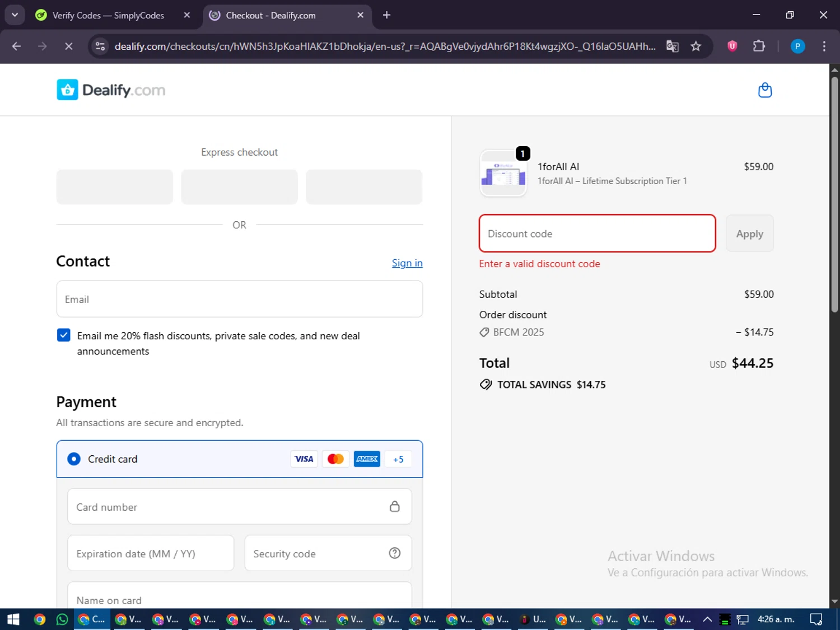Open the pinned Chrome taskbar icon
This screenshot has height=630, width=840.
[x=39, y=619]
